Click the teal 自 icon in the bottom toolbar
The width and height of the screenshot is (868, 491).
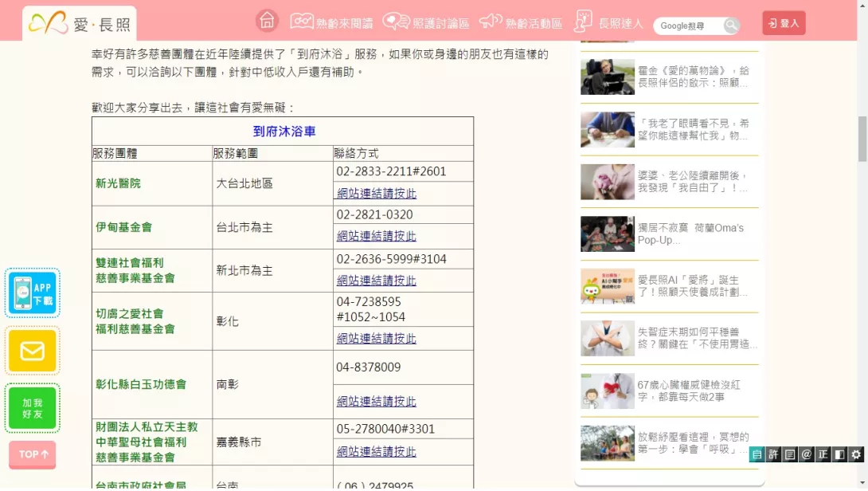[757, 454]
